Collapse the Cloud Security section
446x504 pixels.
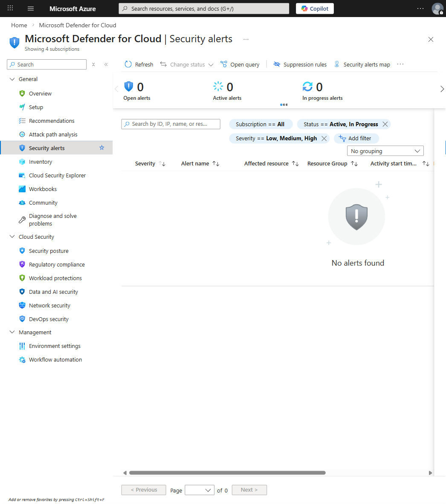coord(12,237)
